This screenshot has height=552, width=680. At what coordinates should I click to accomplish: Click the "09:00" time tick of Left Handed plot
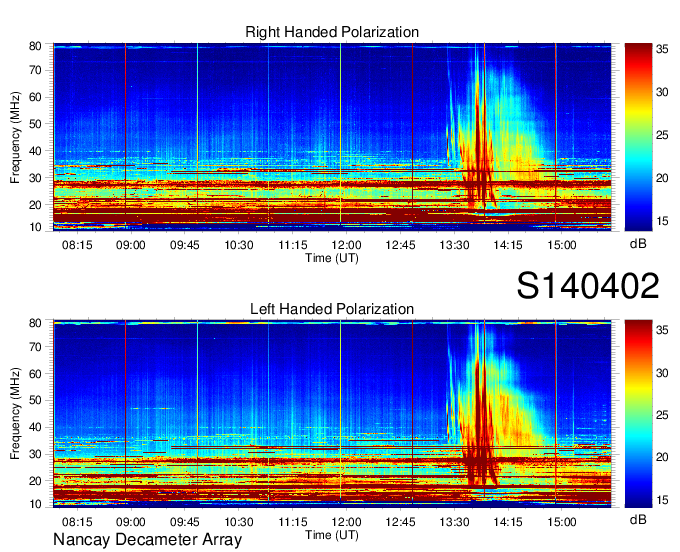131,522
